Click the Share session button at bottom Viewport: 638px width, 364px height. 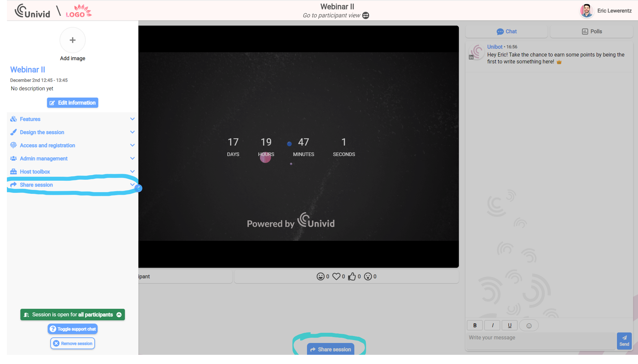click(x=331, y=349)
